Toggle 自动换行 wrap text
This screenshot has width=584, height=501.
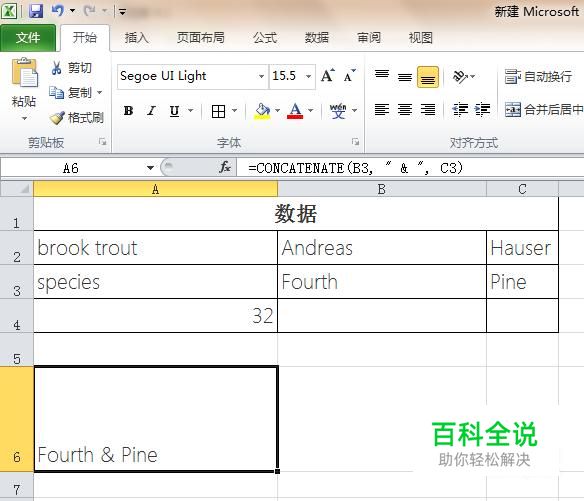tap(538, 76)
